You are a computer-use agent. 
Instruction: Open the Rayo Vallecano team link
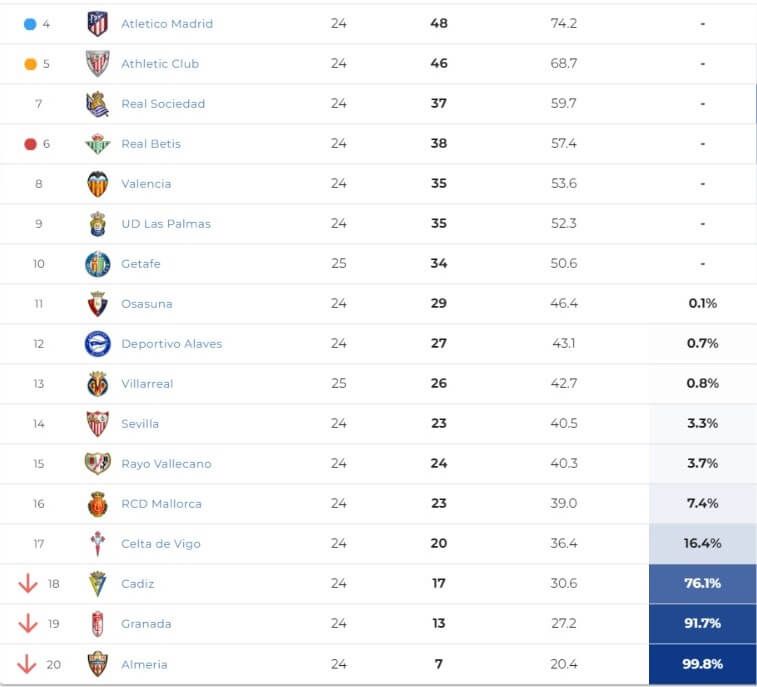click(166, 464)
